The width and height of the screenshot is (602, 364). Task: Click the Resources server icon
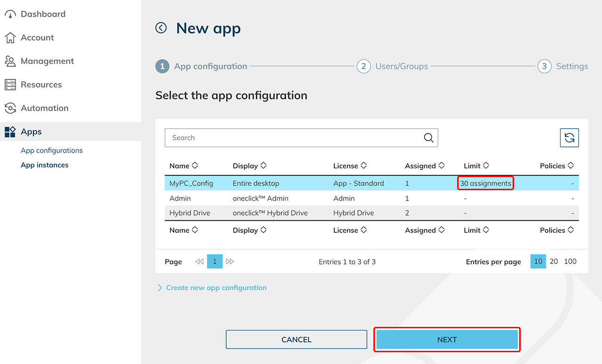tap(10, 85)
